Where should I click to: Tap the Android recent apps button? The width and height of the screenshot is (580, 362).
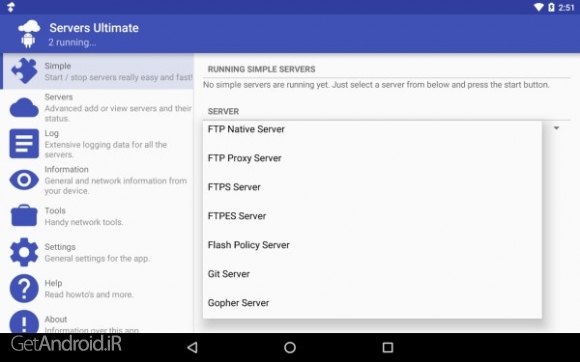click(x=388, y=347)
